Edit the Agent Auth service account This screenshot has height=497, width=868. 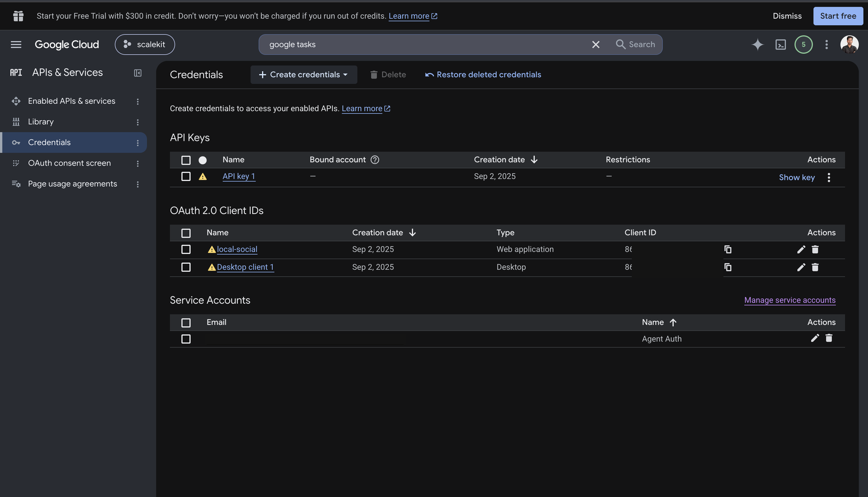click(x=815, y=338)
